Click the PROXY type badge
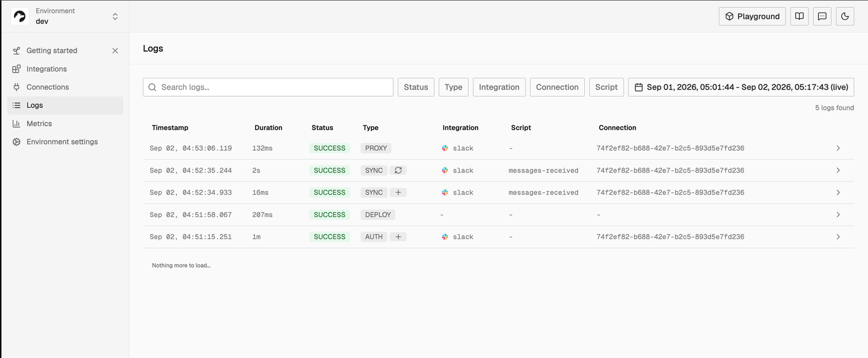 pos(376,148)
